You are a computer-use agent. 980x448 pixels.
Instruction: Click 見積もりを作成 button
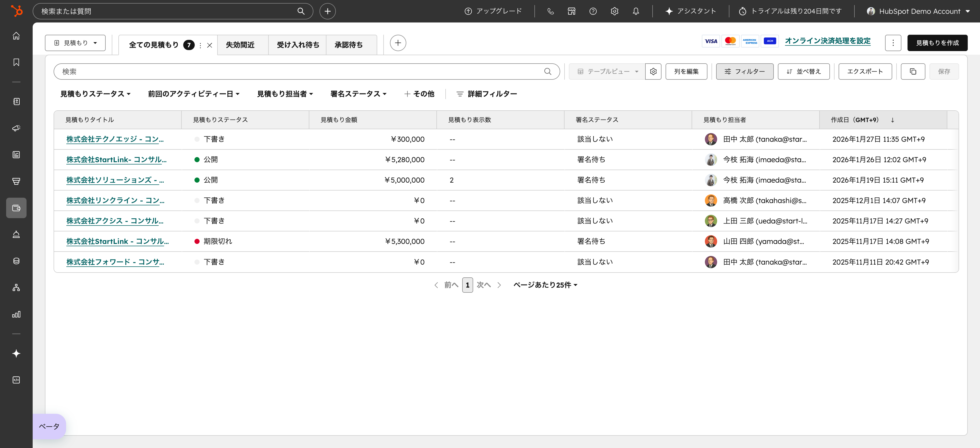937,43
